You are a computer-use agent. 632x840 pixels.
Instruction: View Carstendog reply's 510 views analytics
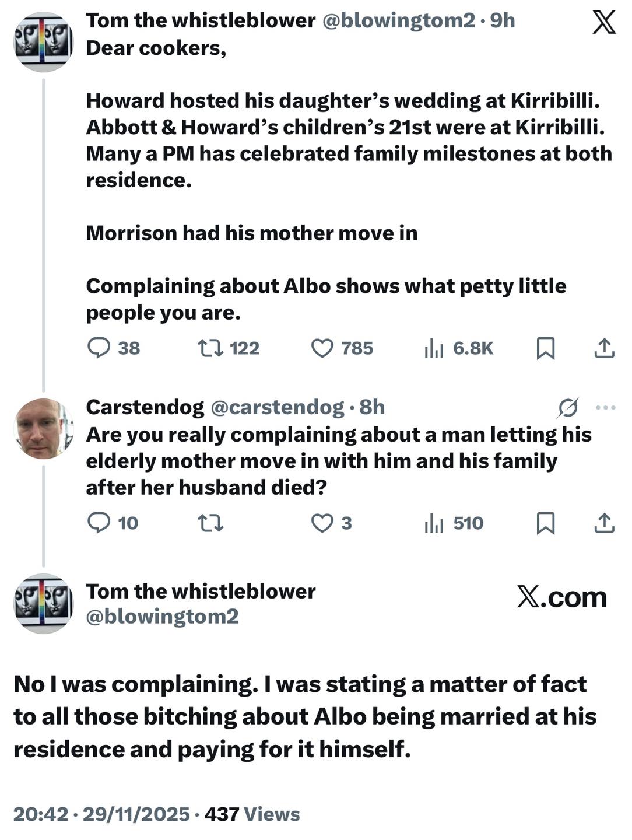pos(434,523)
